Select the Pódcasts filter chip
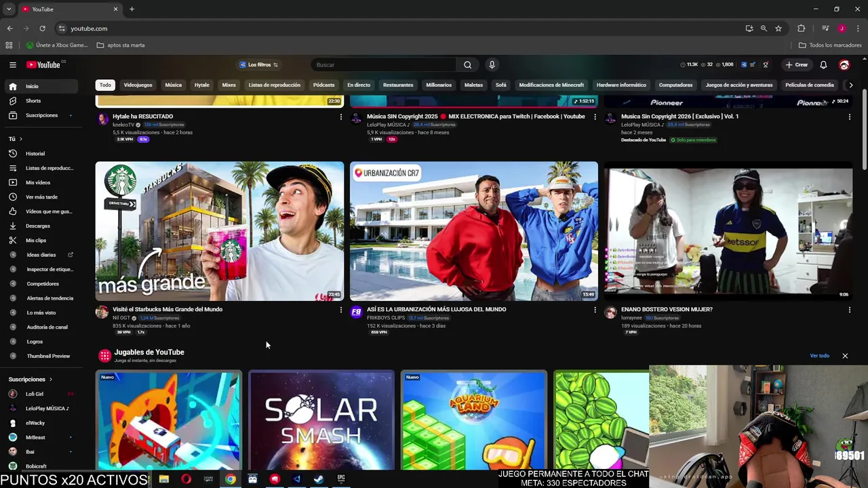Screen dimensions: 868x488 coord(324,85)
